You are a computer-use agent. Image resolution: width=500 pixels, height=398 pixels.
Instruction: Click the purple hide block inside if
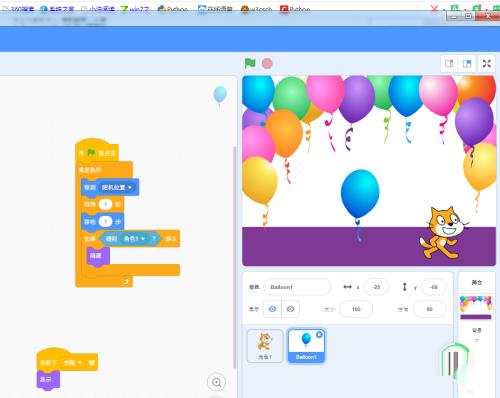(97, 256)
